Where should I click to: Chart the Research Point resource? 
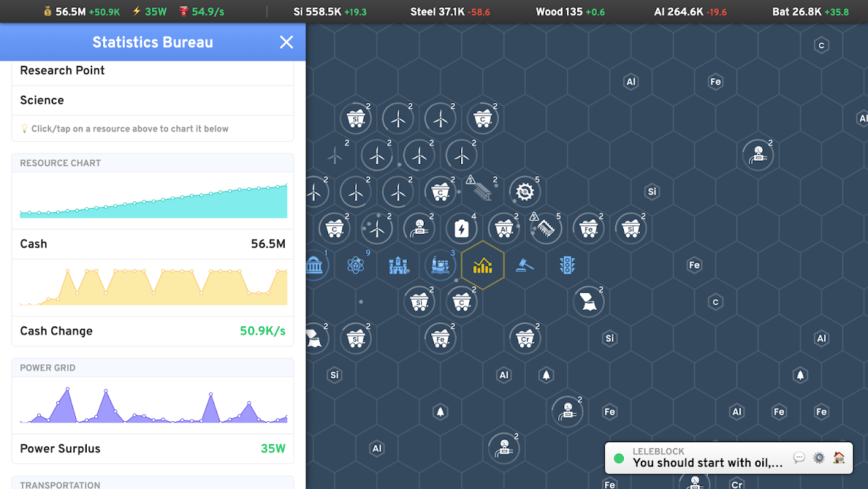153,71
